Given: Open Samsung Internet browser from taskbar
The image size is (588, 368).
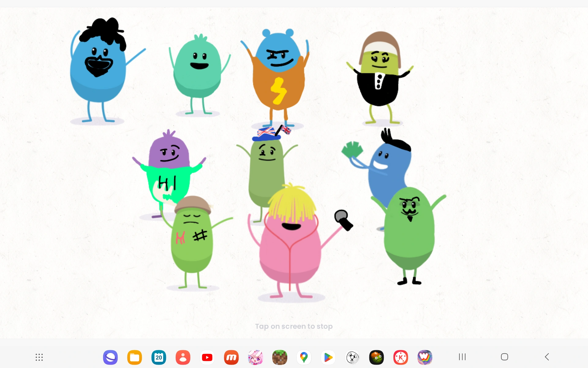Looking at the screenshot, I should [x=110, y=357].
